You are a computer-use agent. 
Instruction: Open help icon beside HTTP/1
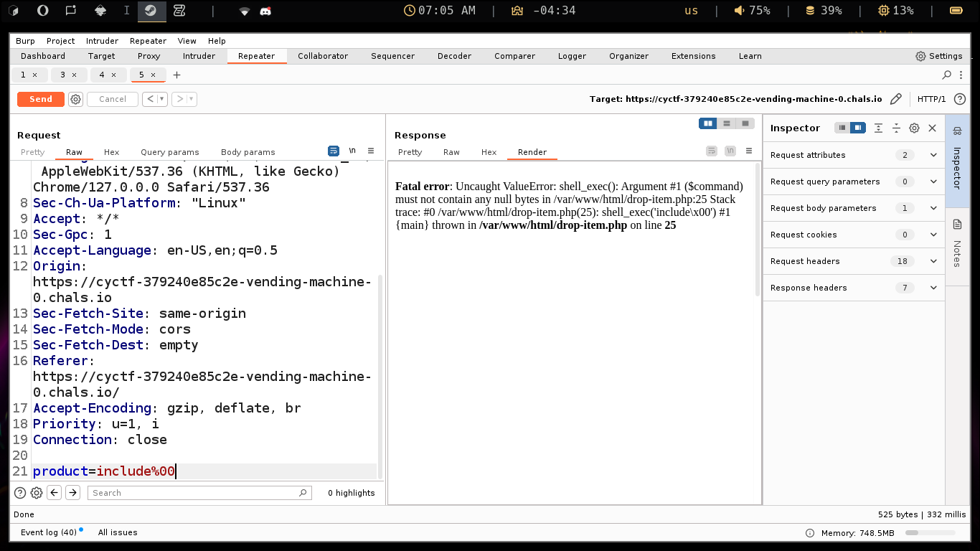point(959,99)
